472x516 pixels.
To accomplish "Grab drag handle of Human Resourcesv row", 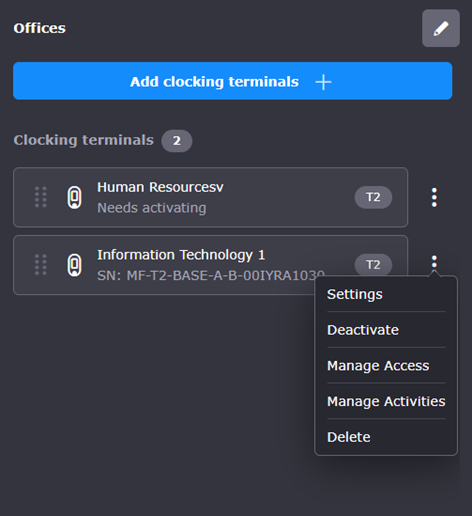I will click(x=41, y=197).
